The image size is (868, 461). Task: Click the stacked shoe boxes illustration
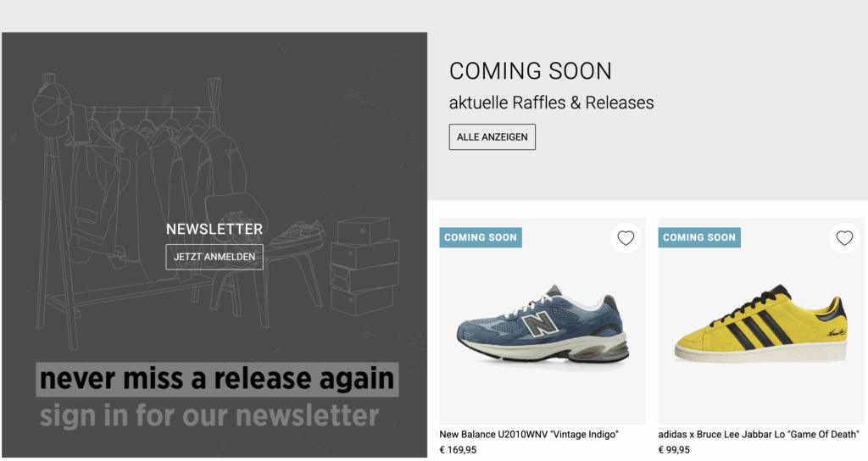coord(364,267)
